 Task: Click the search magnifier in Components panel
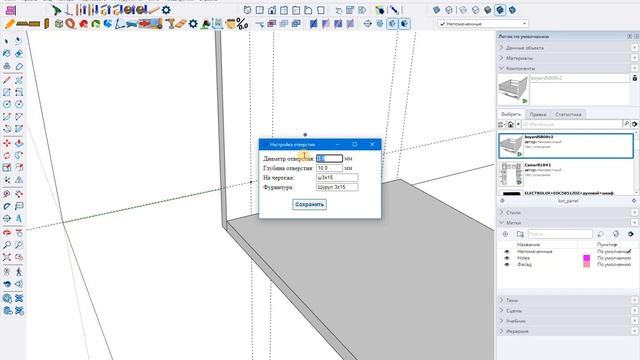pyautogui.click(x=626, y=124)
